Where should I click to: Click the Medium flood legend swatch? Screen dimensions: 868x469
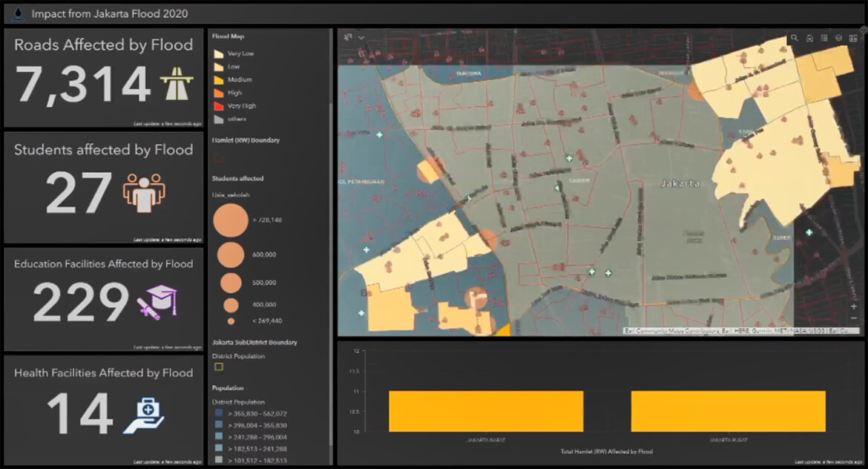[219, 79]
